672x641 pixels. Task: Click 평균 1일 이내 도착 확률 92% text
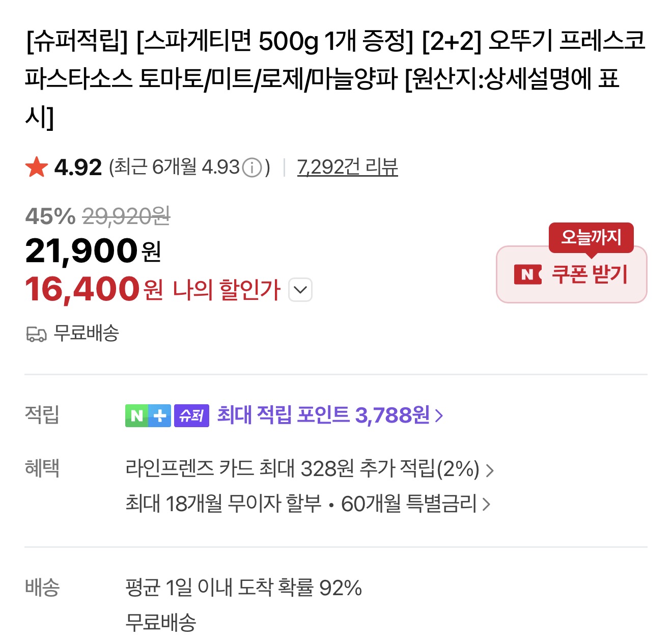coord(243,588)
